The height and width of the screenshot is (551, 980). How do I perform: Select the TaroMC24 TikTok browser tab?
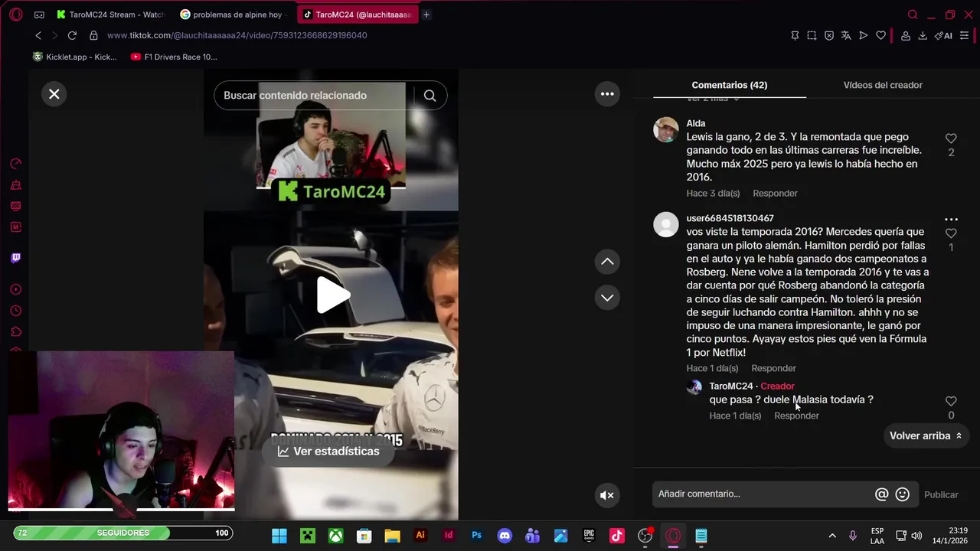(357, 15)
